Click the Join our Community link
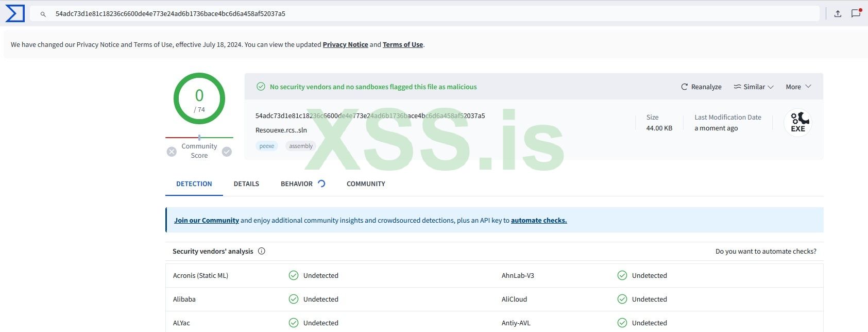 (x=206, y=220)
